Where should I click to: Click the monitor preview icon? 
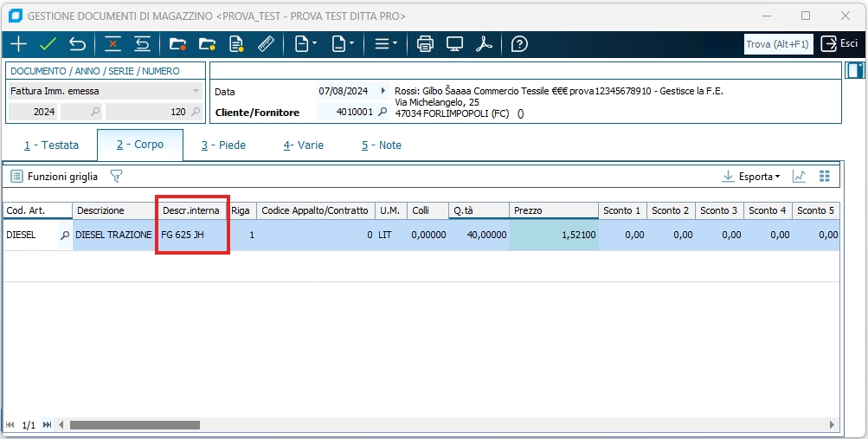[x=454, y=44]
